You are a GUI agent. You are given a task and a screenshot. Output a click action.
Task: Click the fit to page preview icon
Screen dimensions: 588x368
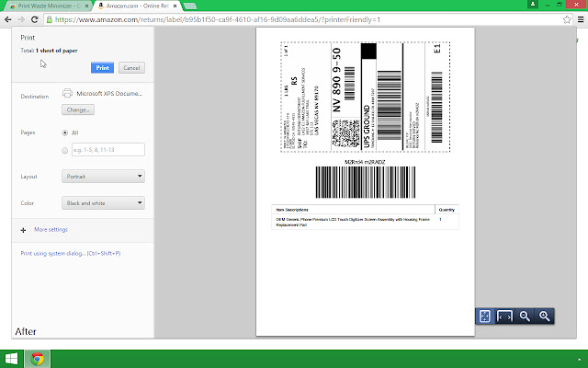point(485,316)
